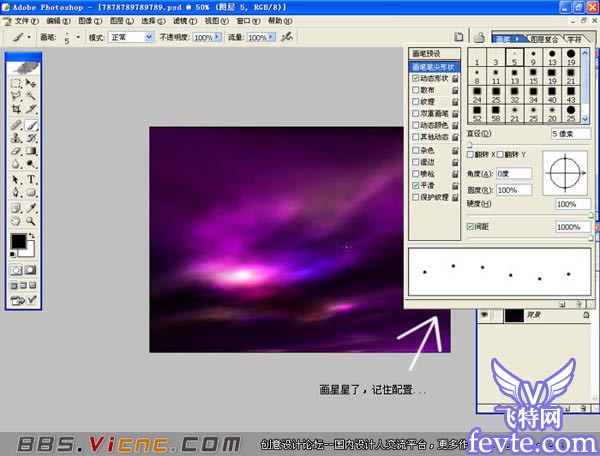Switch to the 图层复合 tab
Viewport: 600px width, 456px height.
[544, 38]
